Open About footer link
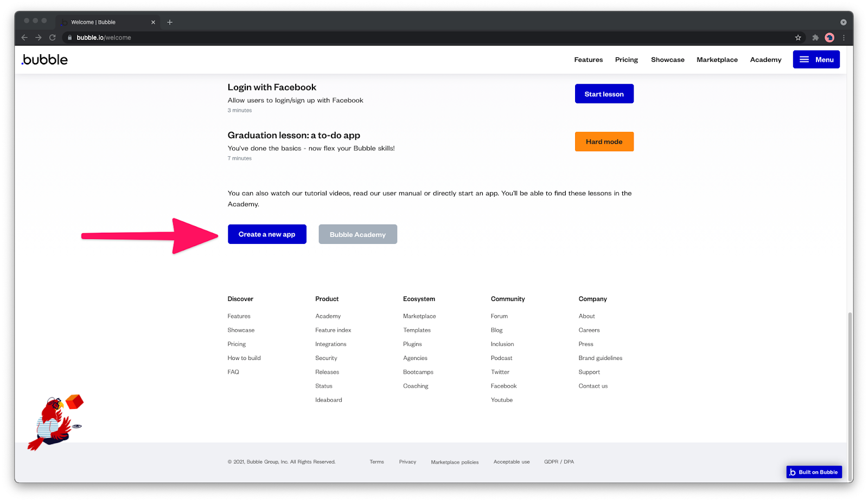This screenshot has width=868, height=501. [586, 316]
